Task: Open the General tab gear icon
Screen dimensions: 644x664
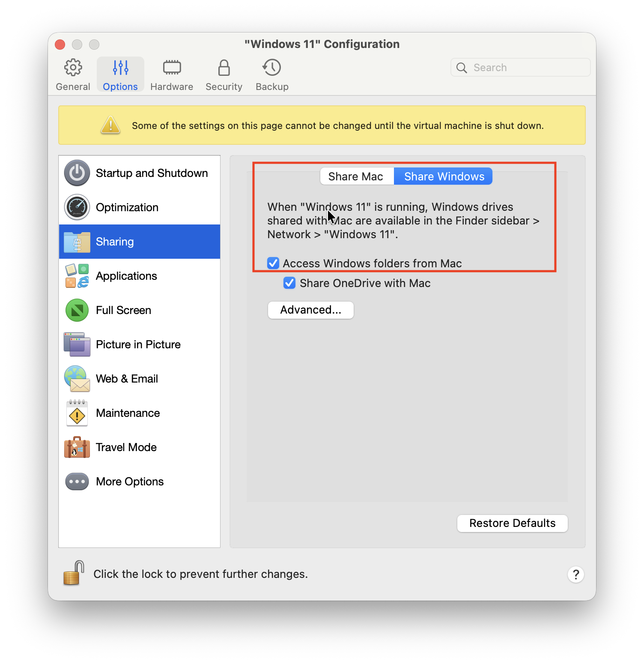Action: click(x=73, y=67)
